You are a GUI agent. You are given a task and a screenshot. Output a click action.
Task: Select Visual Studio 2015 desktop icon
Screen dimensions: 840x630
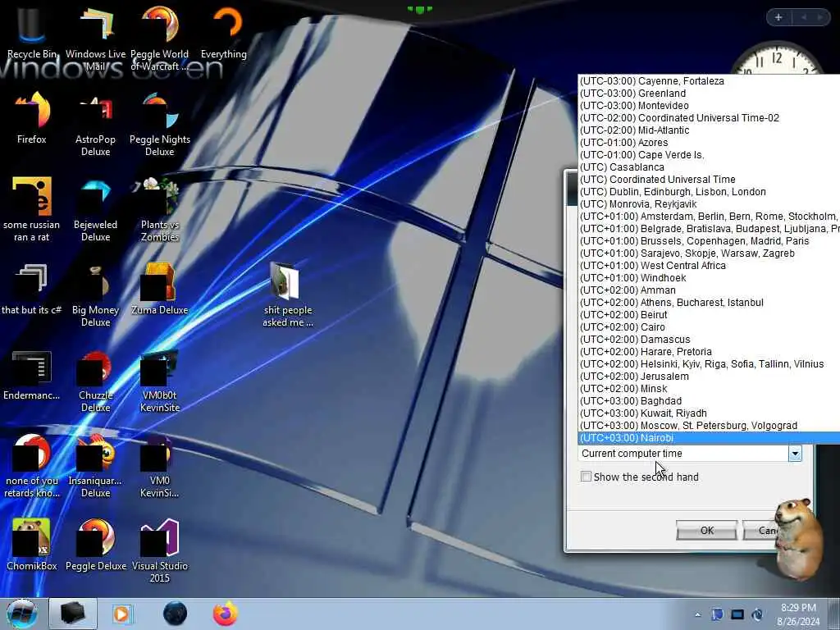(160, 550)
